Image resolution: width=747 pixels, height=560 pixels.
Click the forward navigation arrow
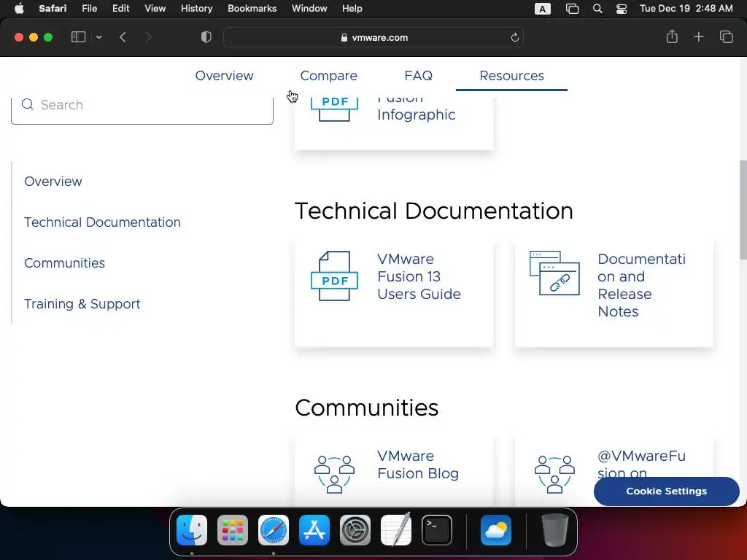[x=148, y=37]
